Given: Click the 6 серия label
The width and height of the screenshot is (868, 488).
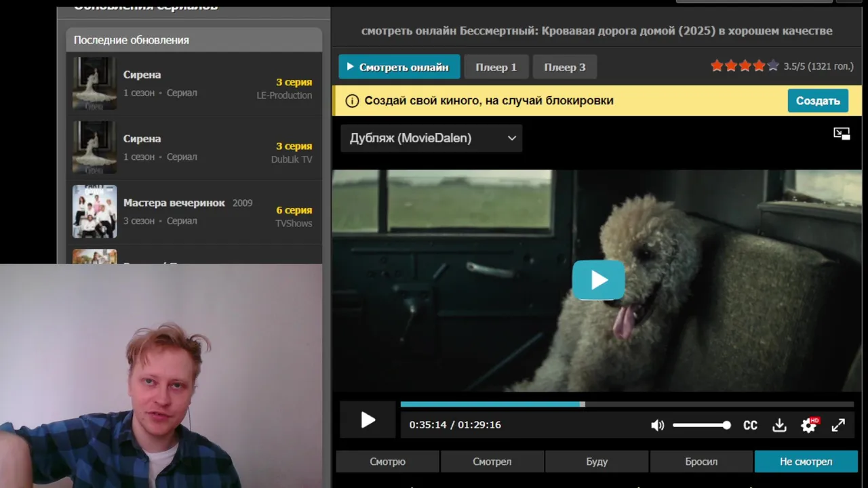Looking at the screenshot, I should (294, 210).
